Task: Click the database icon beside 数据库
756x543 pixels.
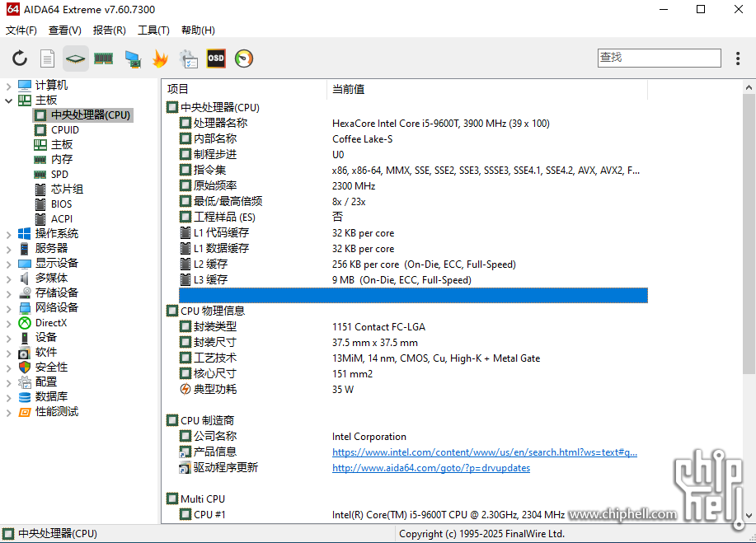Action: (x=25, y=397)
